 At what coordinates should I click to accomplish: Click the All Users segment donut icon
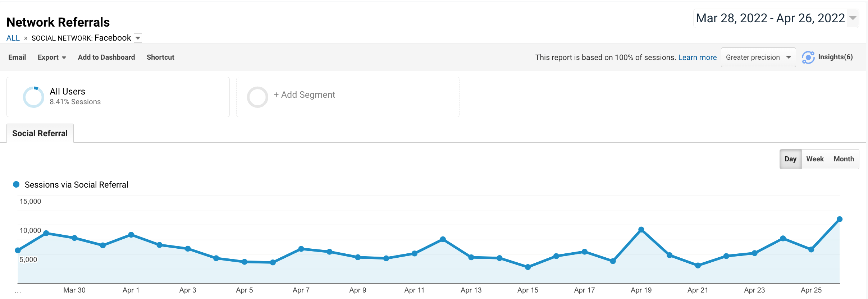(x=33, y=97)
